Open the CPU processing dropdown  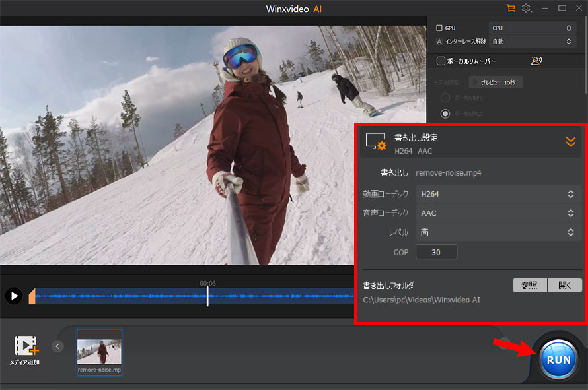click(x=532, y=28)
